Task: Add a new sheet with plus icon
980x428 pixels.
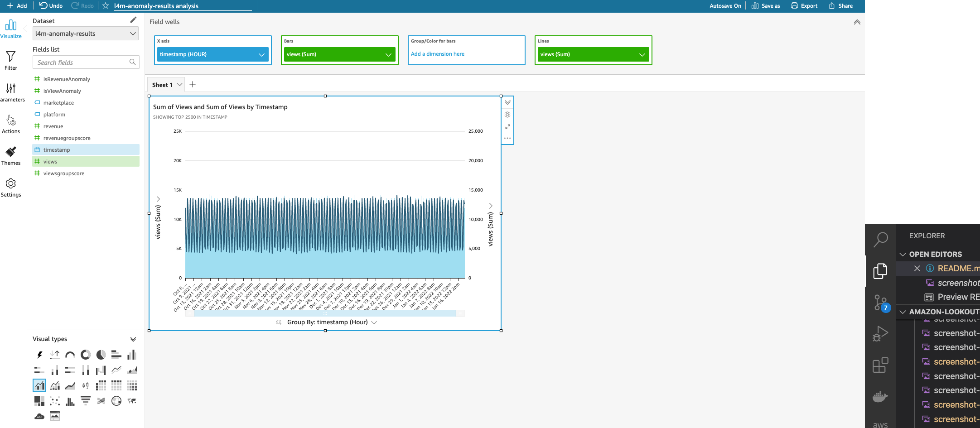Action: [x=193, y=84]
